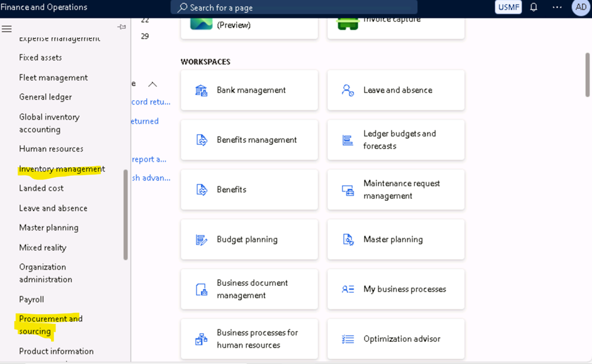Open Leave and absence module in sidebar
592x364 pixels.
coord(53,208)
